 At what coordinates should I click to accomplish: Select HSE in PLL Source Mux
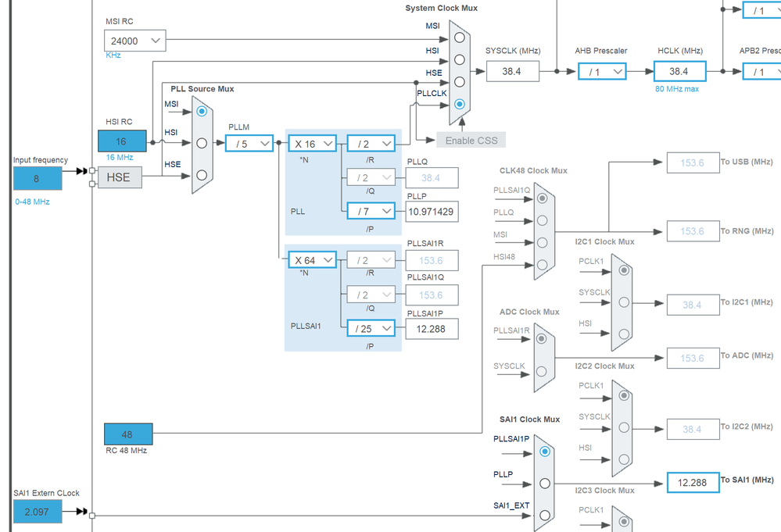[202, 175]
